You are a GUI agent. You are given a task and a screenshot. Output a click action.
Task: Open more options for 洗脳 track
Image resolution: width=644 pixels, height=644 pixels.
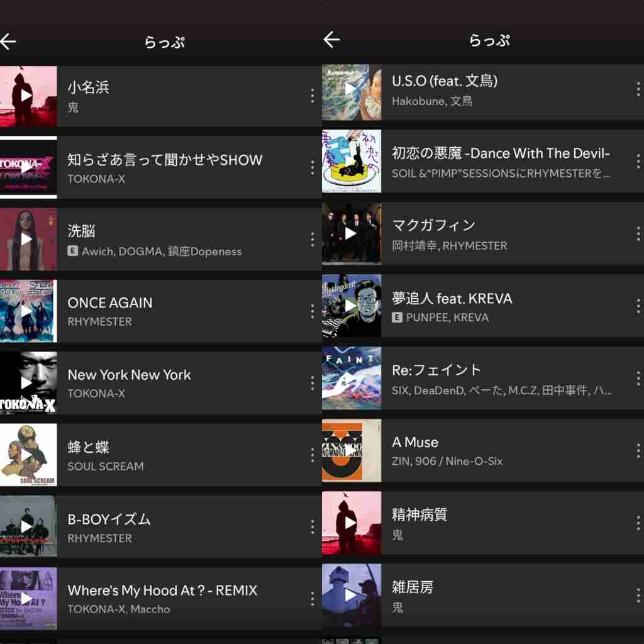tap(312, 240)
